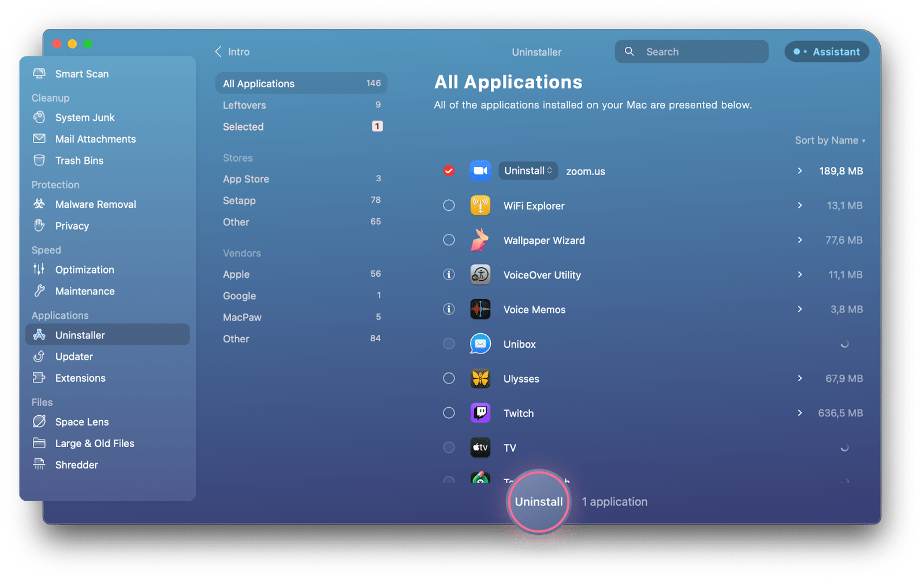Click the Twitch app icon
This screenshot has width=924, height=581.
pos(480,413)
